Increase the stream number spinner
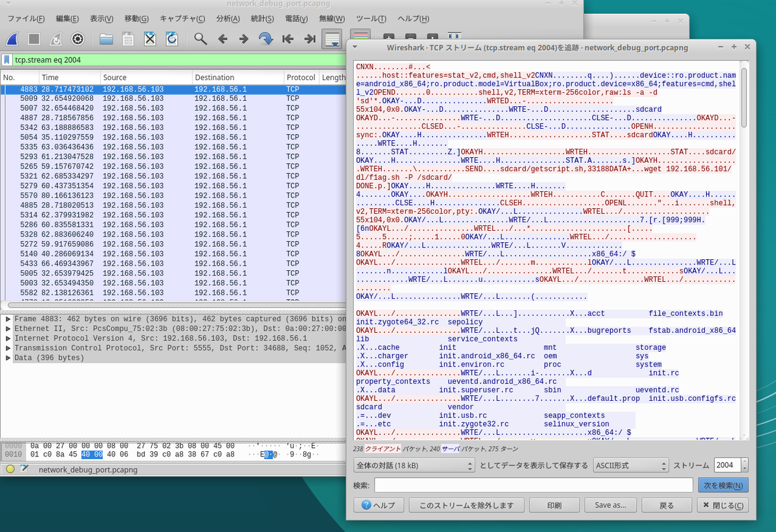Screen dimensions: 776x532 tap(745, 462)
